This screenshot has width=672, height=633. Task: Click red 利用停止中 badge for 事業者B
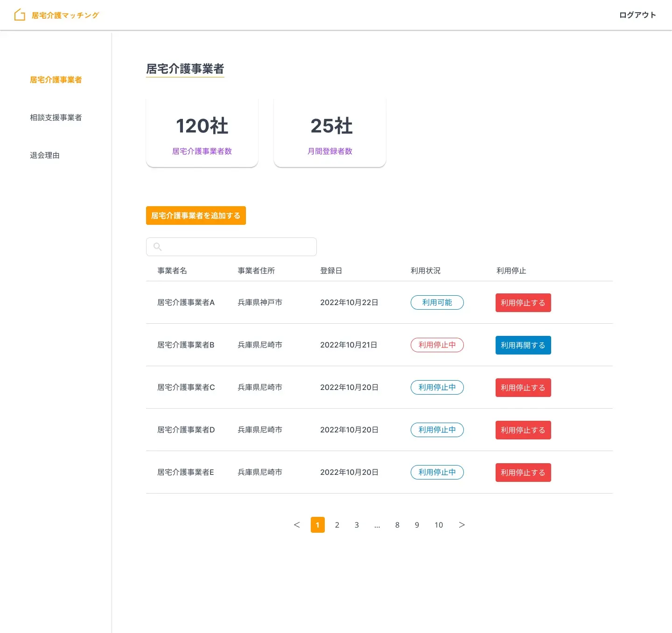click(x=437, y=345)
